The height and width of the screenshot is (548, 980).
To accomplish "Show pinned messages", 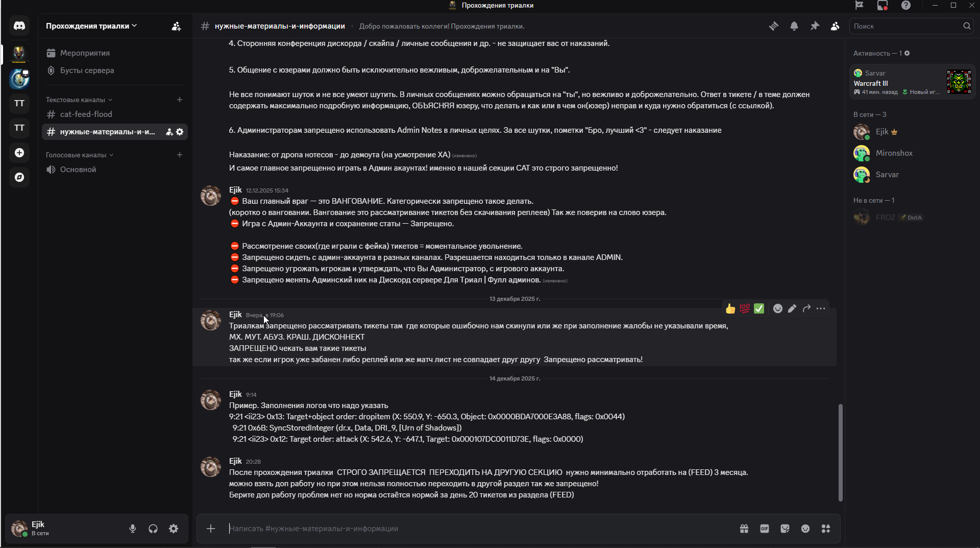I will (x=815, y=26).
